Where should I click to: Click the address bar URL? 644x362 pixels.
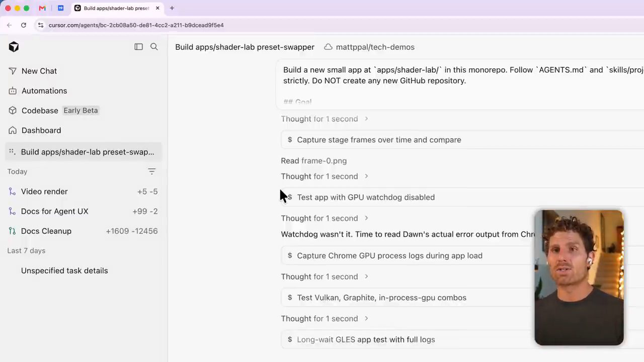pos(136,25)
